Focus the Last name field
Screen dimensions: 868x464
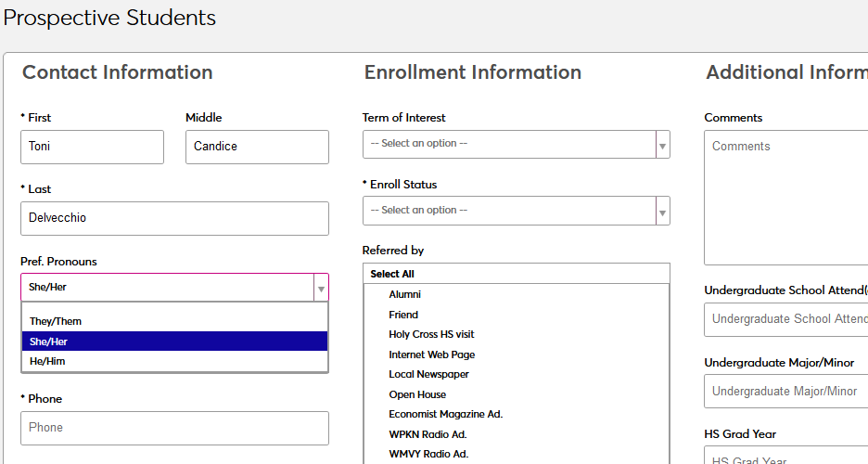pos(174,218)
